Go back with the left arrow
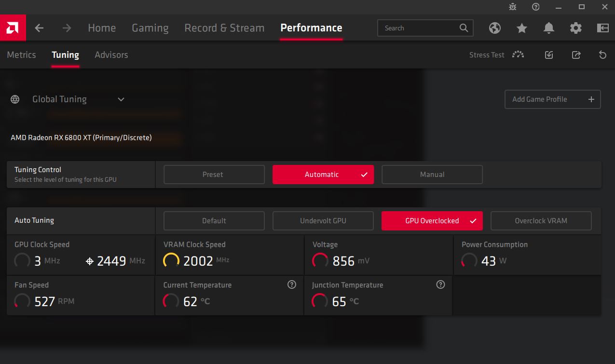The width and height of the screenshot is (615, 364). tap(40, 28)
